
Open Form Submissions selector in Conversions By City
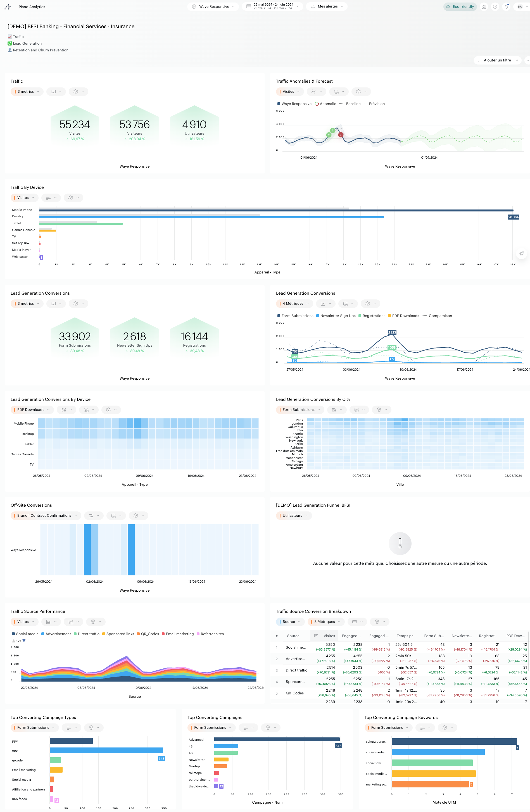coord(300,410)
